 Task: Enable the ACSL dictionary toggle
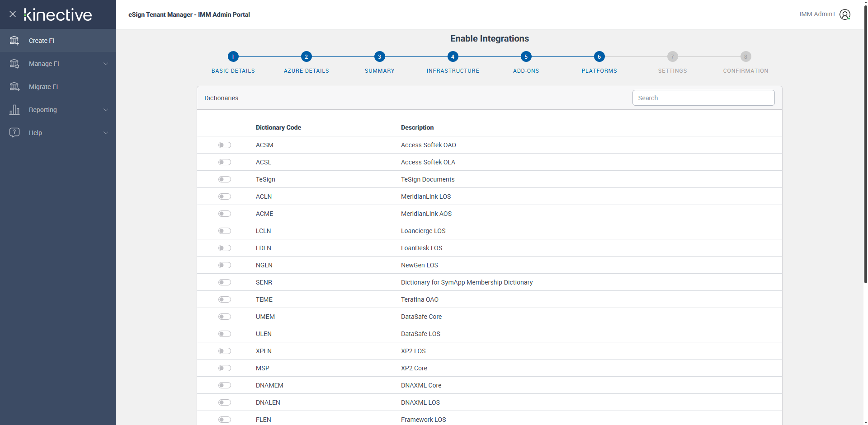225,162
